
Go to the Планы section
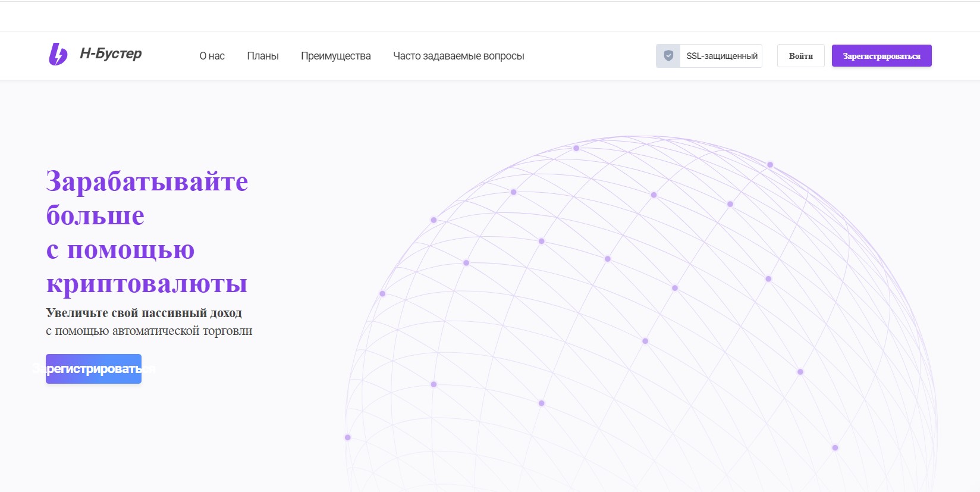pyautogui.click(x=263, y=56)
